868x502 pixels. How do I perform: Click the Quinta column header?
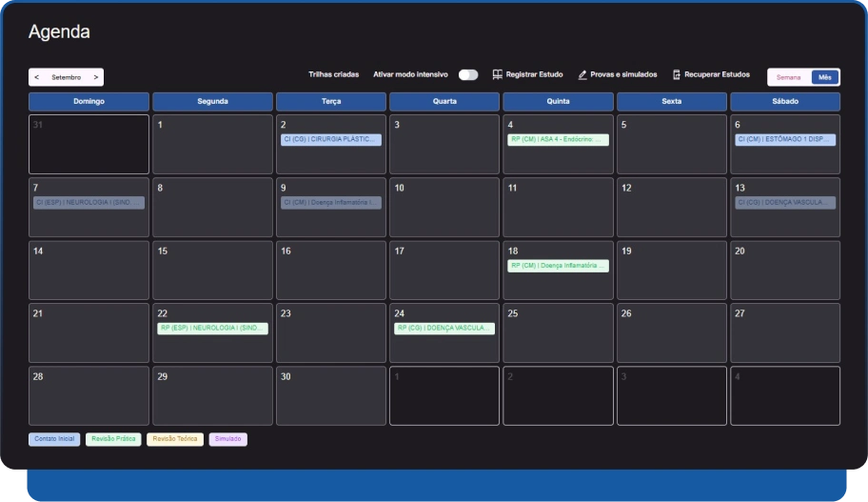click(558, 101)
